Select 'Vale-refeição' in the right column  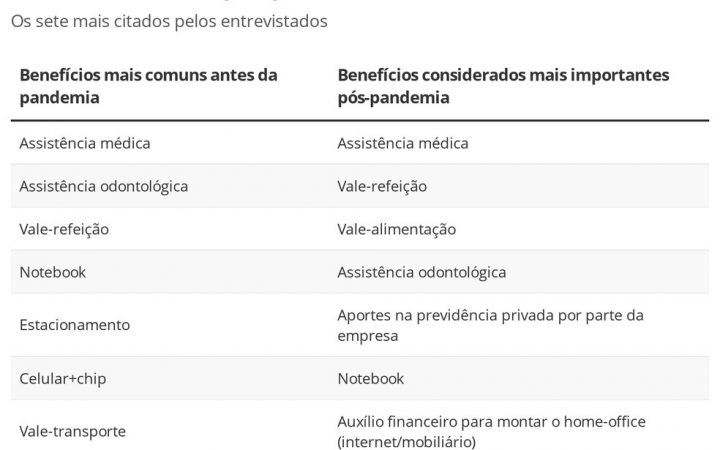tap(384, 186)
